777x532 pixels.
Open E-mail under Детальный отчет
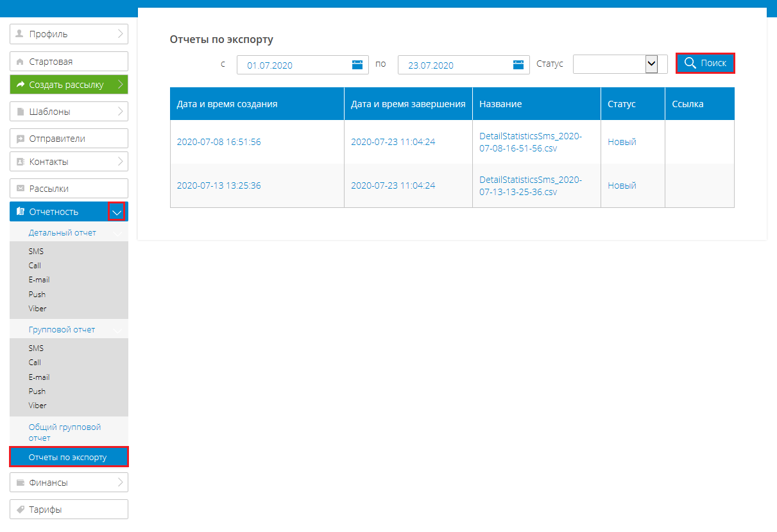[39, 280]
